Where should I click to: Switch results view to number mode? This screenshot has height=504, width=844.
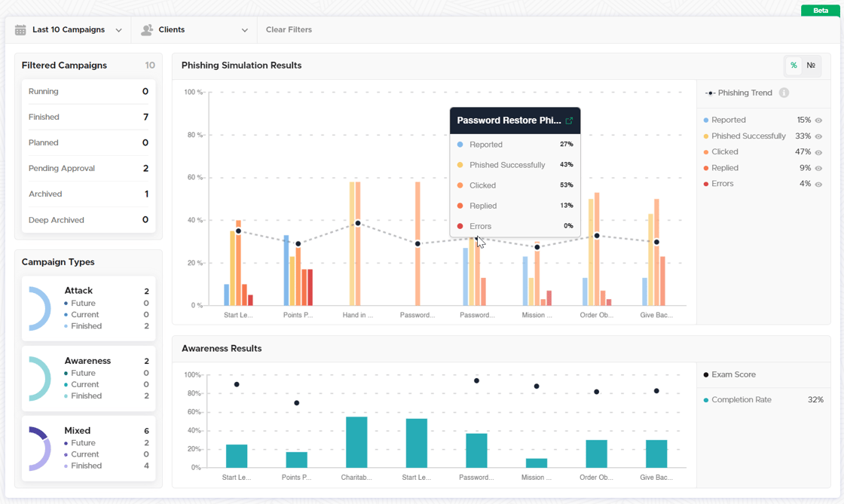[812, 66]
